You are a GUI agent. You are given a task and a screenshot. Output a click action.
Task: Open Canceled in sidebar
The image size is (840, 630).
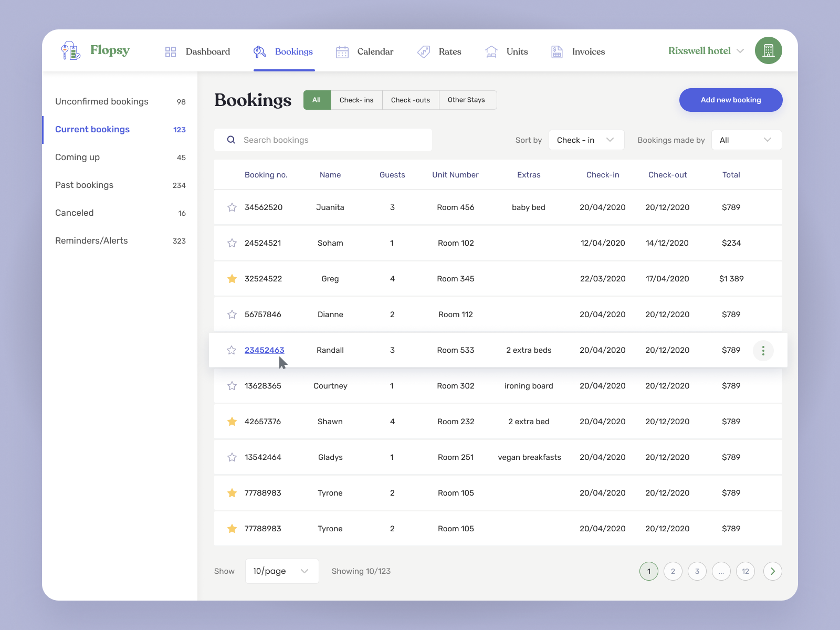coord(120,213)
